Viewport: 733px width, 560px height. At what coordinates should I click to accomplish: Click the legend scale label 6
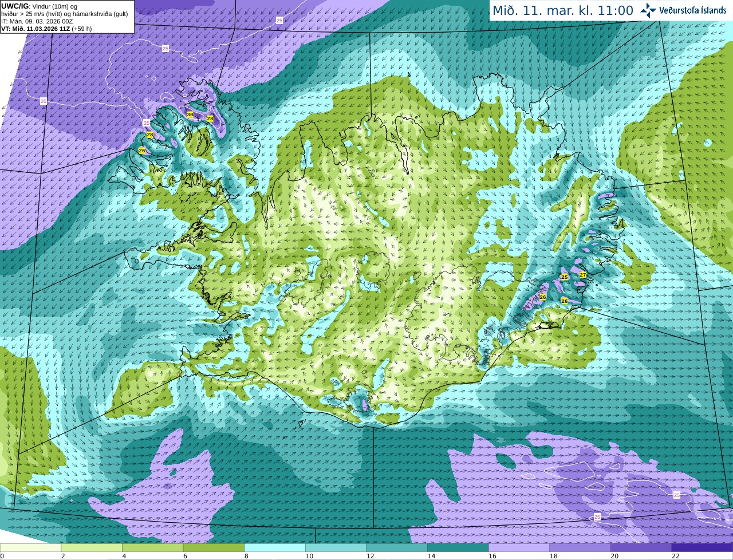(x=185, y=556)
